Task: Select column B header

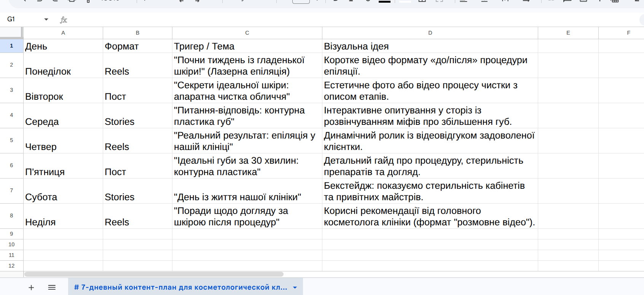Action: [137, 33]
